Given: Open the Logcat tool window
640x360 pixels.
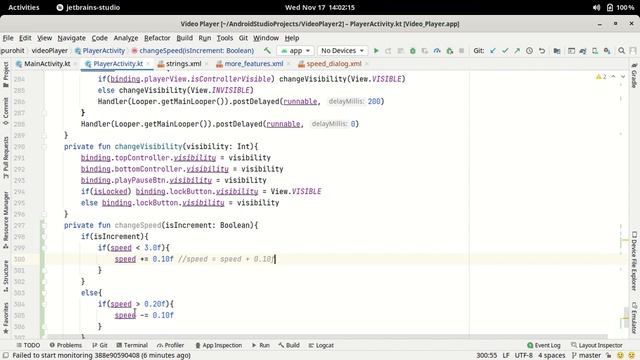Looking at the screenshot, I should click(321, 345).
